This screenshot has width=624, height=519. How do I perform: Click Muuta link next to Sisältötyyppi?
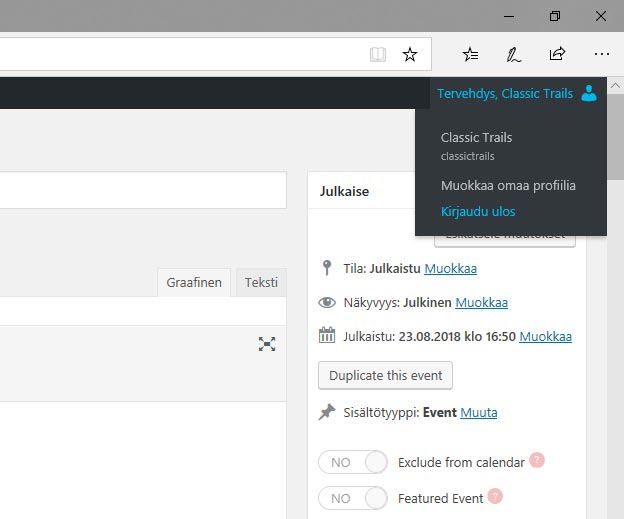pyautogui.click(x=478, y=412)
